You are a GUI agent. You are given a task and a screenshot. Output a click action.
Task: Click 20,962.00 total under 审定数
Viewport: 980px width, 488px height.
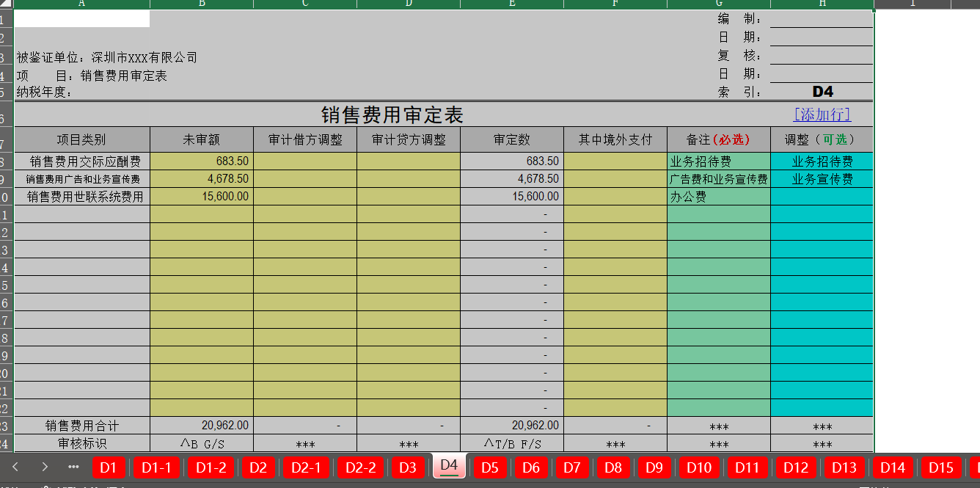512,426
